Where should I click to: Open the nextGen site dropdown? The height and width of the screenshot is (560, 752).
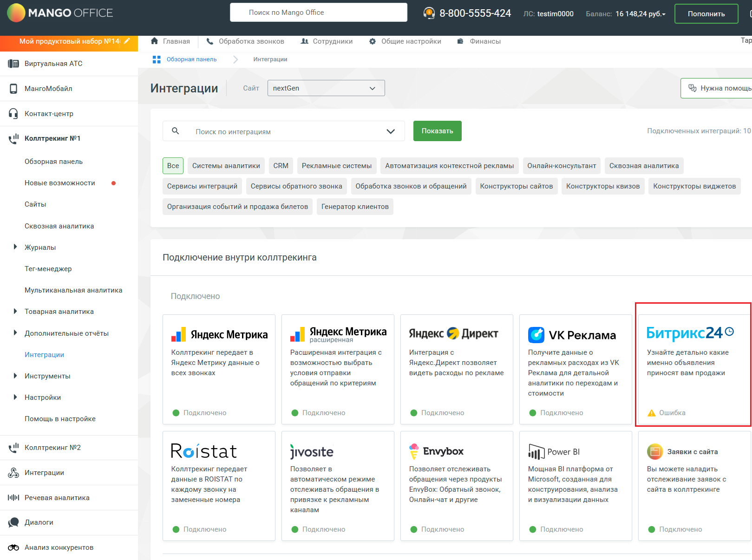[x=326, y=88]
